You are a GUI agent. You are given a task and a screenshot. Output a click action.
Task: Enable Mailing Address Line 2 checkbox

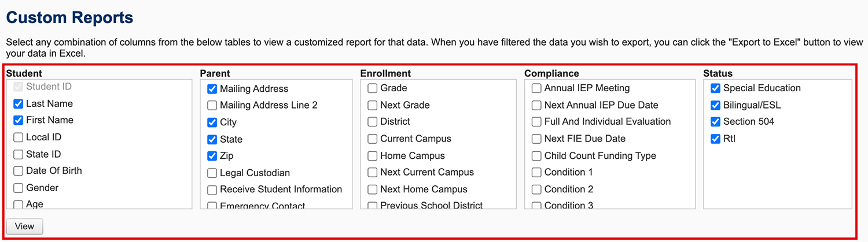[212, 106]
